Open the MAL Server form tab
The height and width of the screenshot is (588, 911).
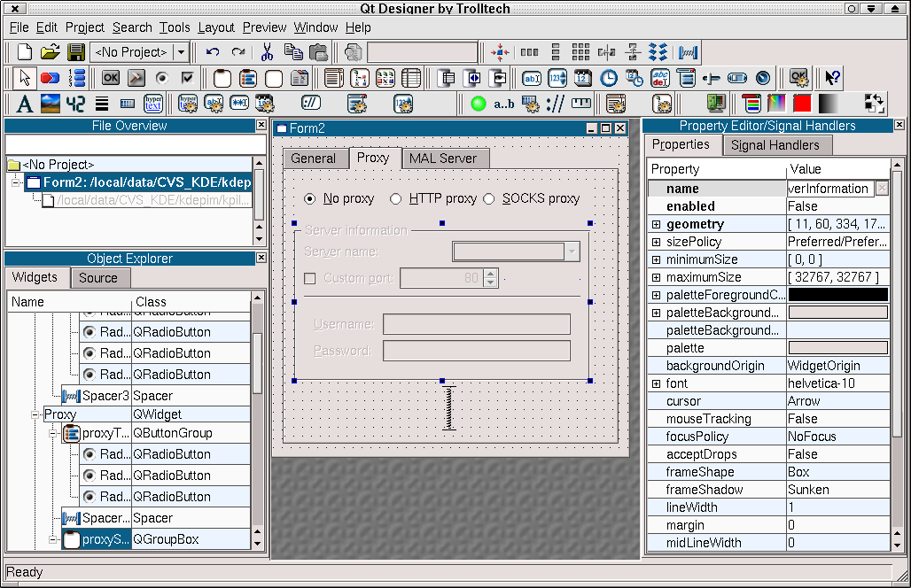(443, 159)
